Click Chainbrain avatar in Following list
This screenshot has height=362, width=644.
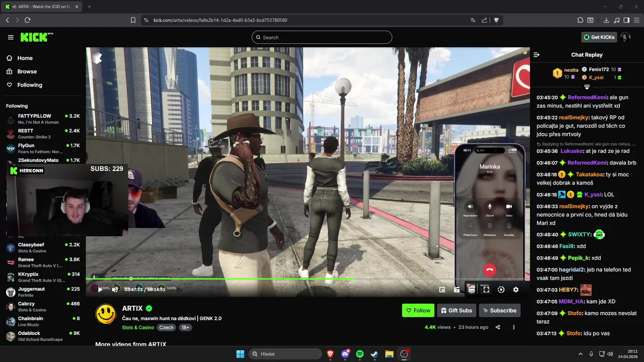click(11, 321)
